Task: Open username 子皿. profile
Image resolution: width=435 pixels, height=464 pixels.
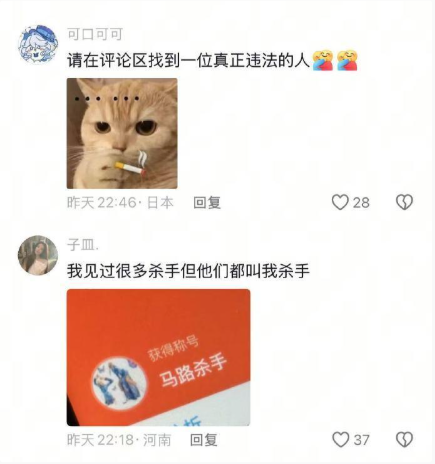Action: [83, 245]
